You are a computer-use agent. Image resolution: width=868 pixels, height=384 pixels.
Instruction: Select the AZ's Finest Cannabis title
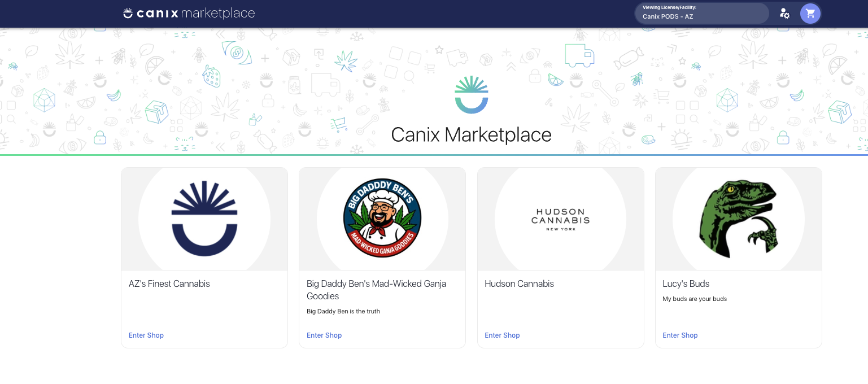(x=169, y=284)
